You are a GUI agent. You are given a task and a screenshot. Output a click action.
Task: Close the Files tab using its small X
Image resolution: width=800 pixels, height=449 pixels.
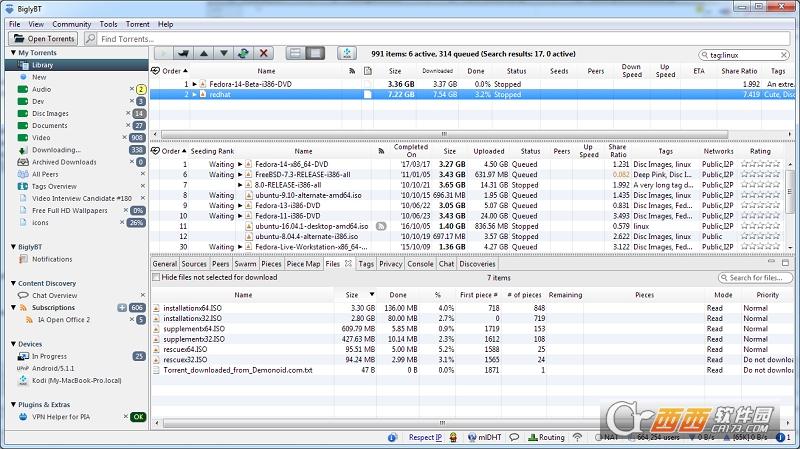(x=348, y=263)
